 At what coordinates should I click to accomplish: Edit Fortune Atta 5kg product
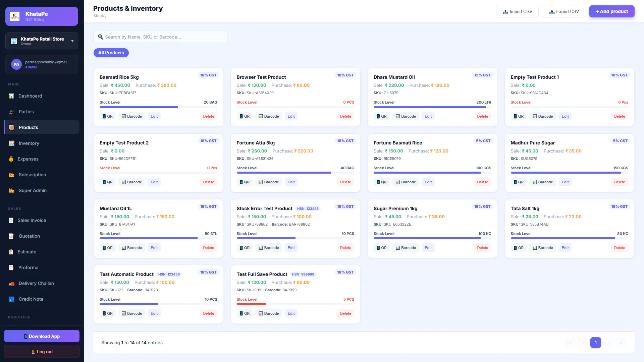tap(291, 182)
